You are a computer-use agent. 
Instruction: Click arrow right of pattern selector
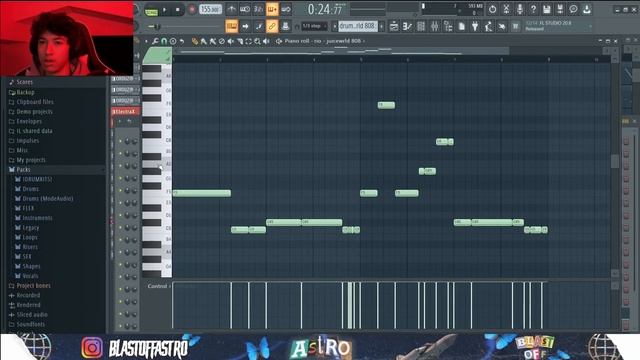[x=382, y=27]
